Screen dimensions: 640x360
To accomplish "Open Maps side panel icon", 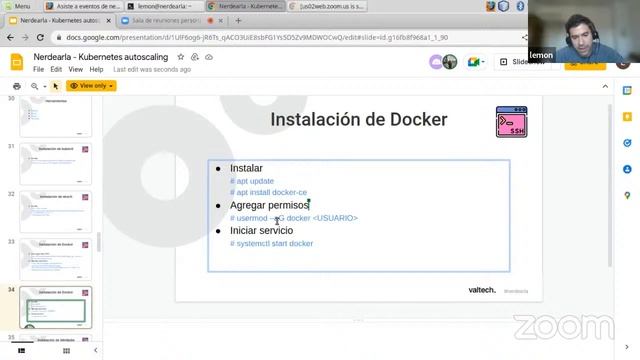I will (627, 196).
